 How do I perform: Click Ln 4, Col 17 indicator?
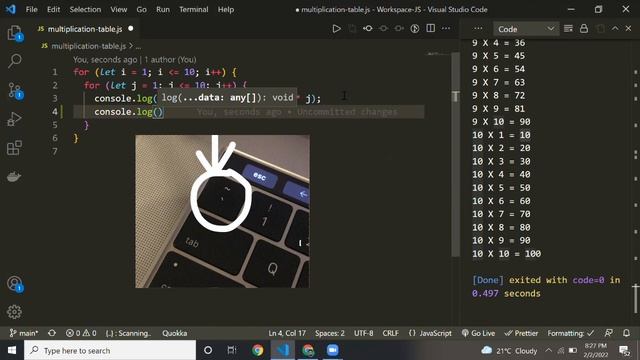[287, 333]
